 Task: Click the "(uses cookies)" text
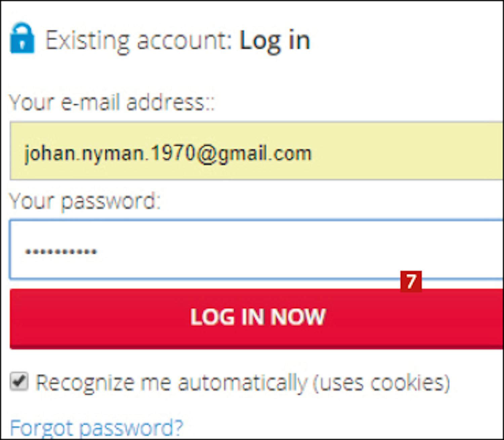click(381, 383)
